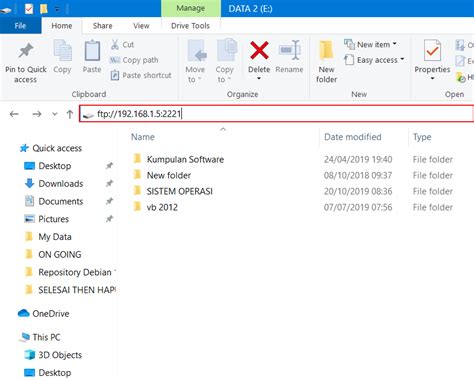This screenshot has width=474, height=380.
Task: Click Pin to Quick access icon
Action: [26, 51]
